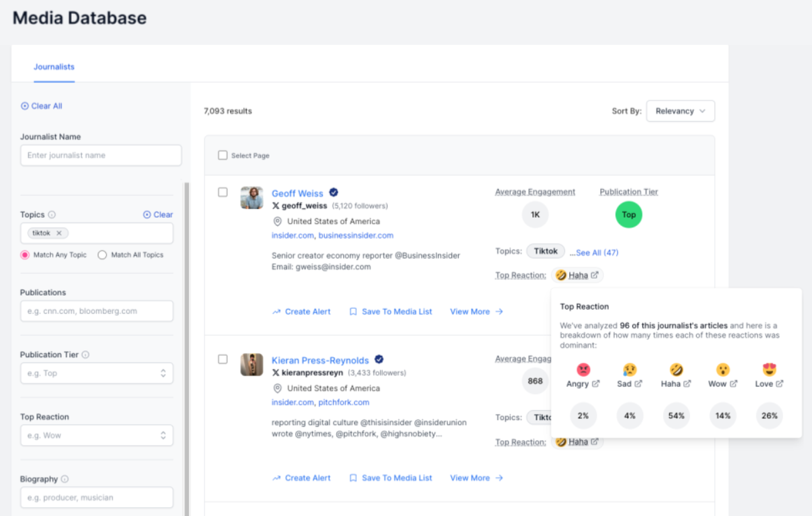The image size is (812, 516).
Task: Click the Tiktok topic chip for Geoff Weiss
Action: coord(546,251)
